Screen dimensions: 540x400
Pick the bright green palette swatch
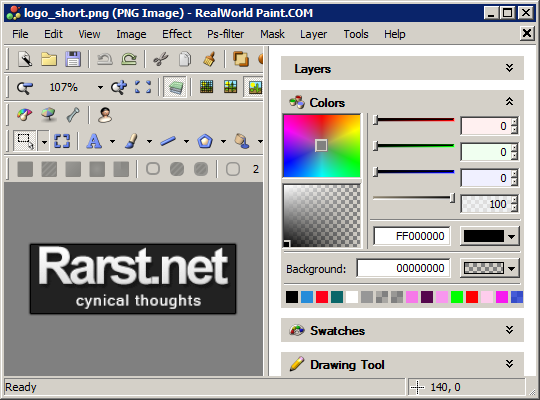pos(457,297)
